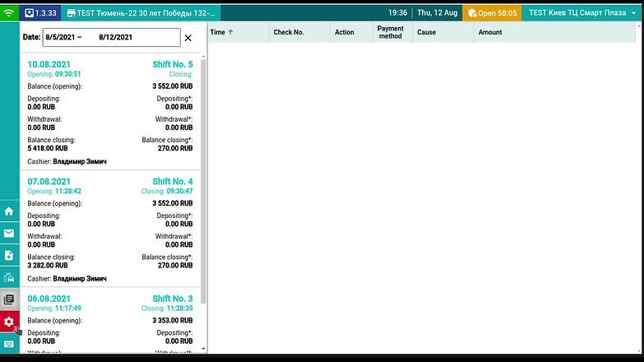This screenshot has width=644, height=362.
Task: Click Closing: 09:30:47 time text
Action: pyautogui.click(x=167, y=191)
